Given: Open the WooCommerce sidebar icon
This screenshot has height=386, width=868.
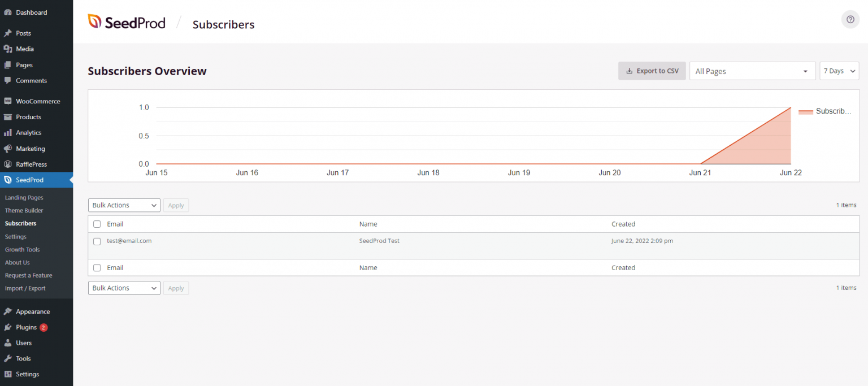Looking at the screenshot, I should [8, 101].
